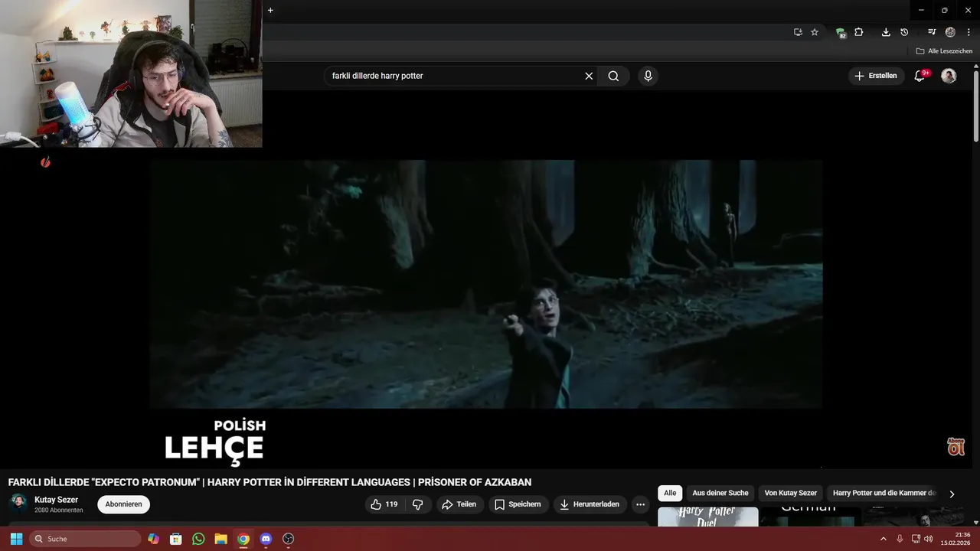This screenshot has width=980, height=551.
Task: Switch to Chrome in the taskbar
Action: [243, 539]
